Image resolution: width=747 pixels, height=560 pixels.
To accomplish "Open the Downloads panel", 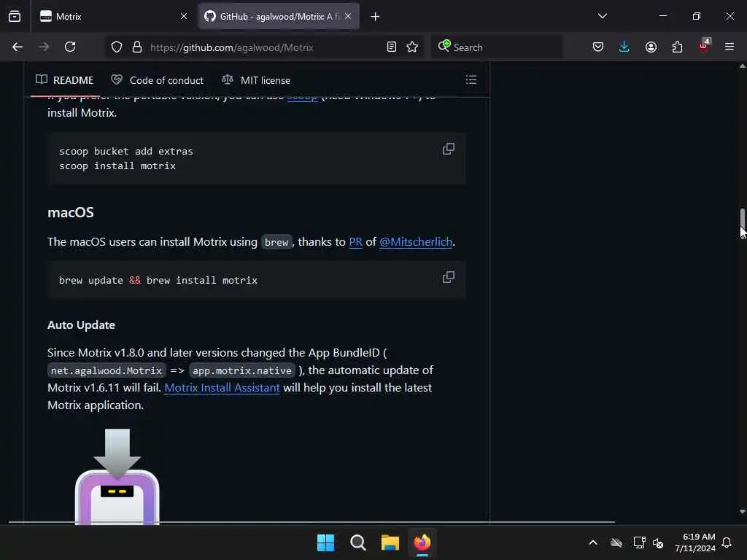I will tap(624, 47).
